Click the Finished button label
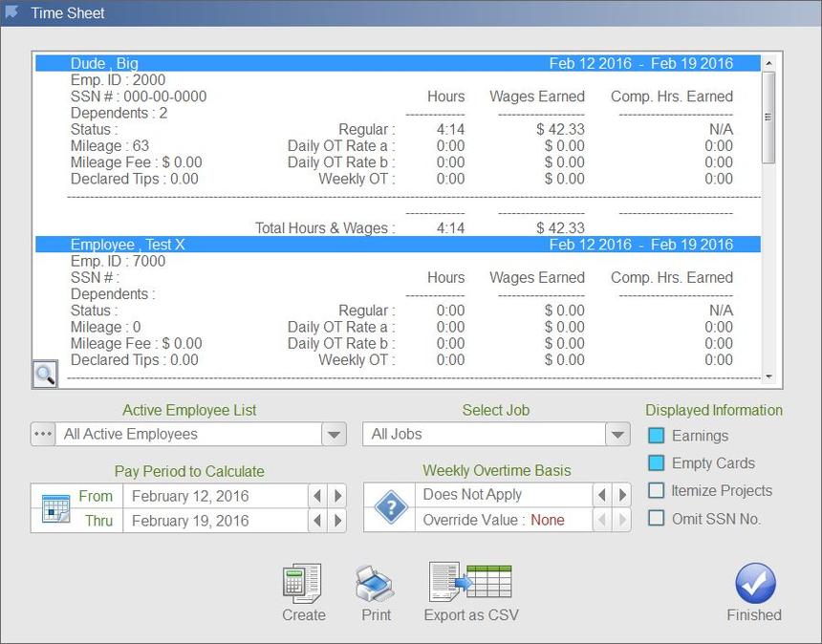822x644 pixels. 754,615
